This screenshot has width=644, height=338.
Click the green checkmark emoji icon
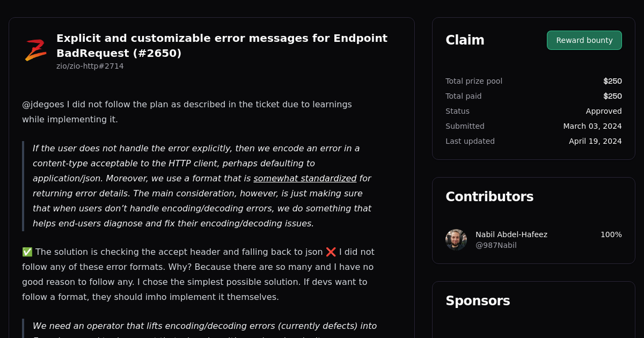(x=27, y=251)
